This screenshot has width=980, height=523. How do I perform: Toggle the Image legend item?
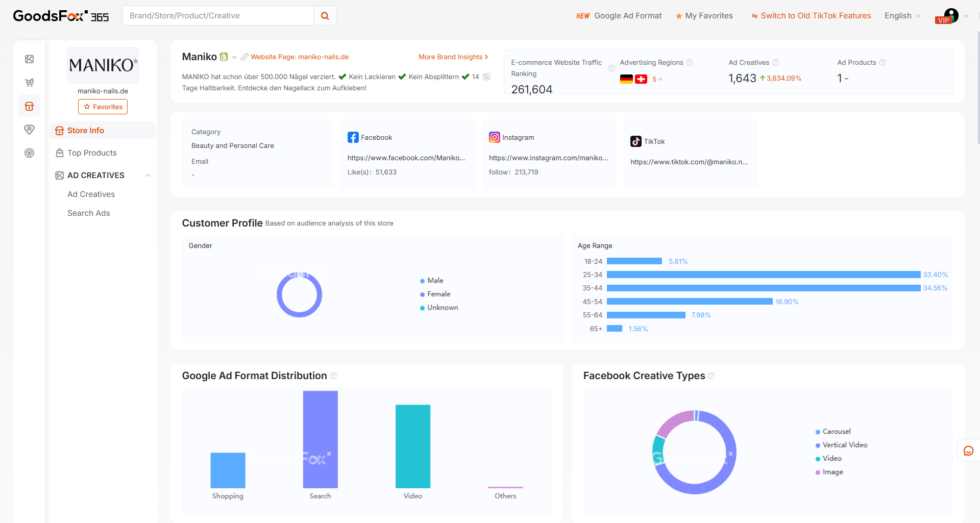829,472
